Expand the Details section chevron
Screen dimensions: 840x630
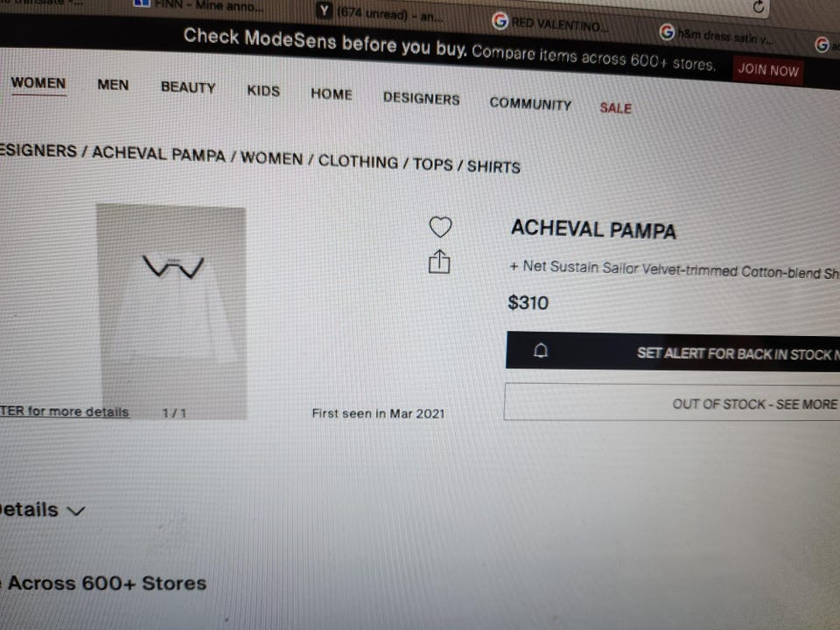click(75, 510)
